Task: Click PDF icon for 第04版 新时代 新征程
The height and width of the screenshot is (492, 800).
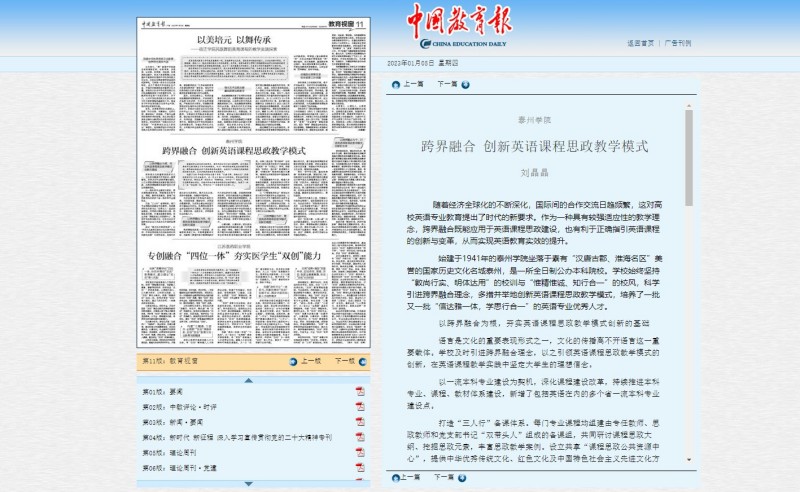Action: (359, 438)
